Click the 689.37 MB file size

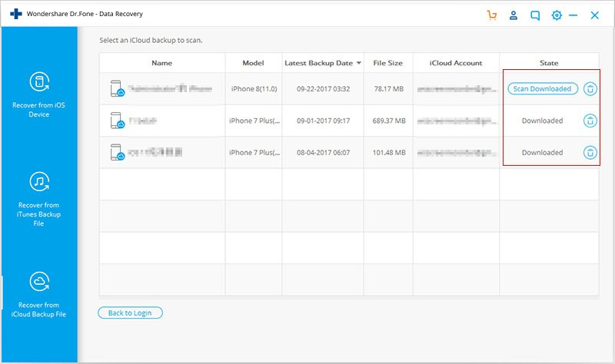(x=389, y=121)
